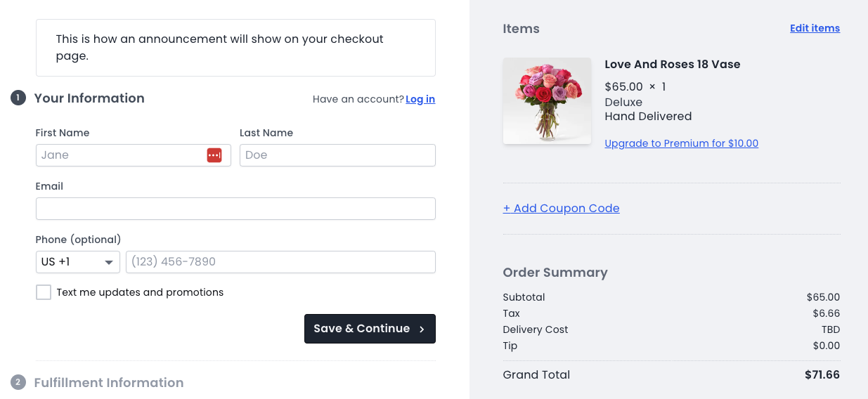Expand the Add Coupon Code section
Image resolution: width=868 pixels, height=399 pixels.
[x=562, y=209]
